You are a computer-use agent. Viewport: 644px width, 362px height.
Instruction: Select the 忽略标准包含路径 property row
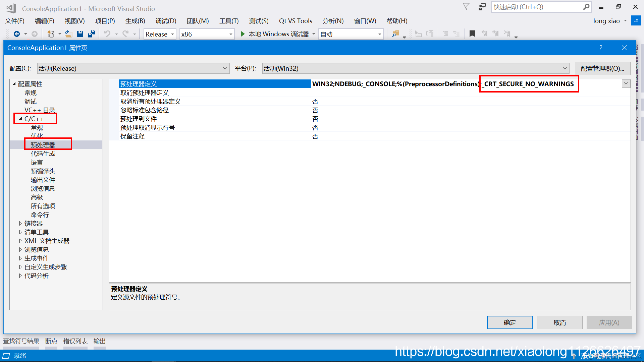215,110
